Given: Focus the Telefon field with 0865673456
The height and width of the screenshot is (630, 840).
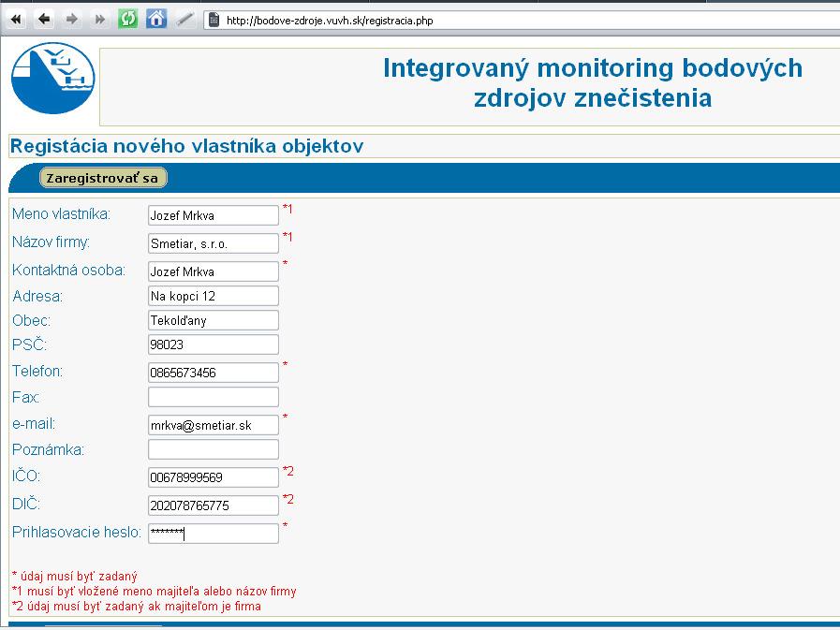Looking at the screenshot, I should point(214,373).
